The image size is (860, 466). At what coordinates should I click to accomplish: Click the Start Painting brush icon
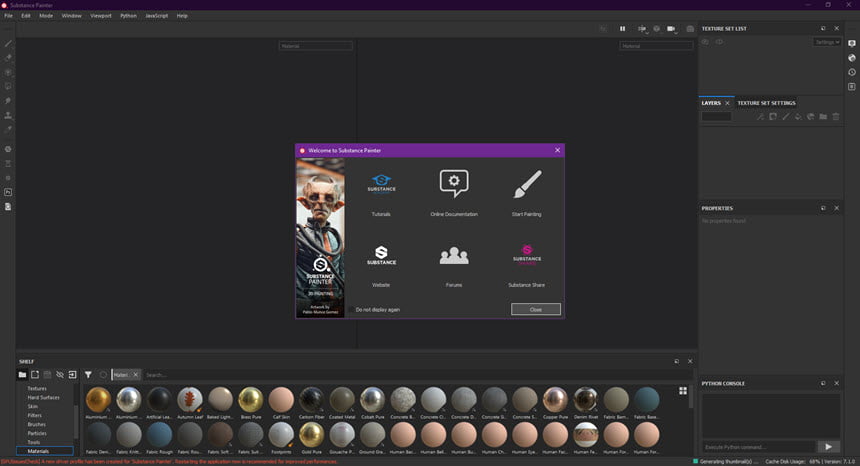tap(527, 184)
